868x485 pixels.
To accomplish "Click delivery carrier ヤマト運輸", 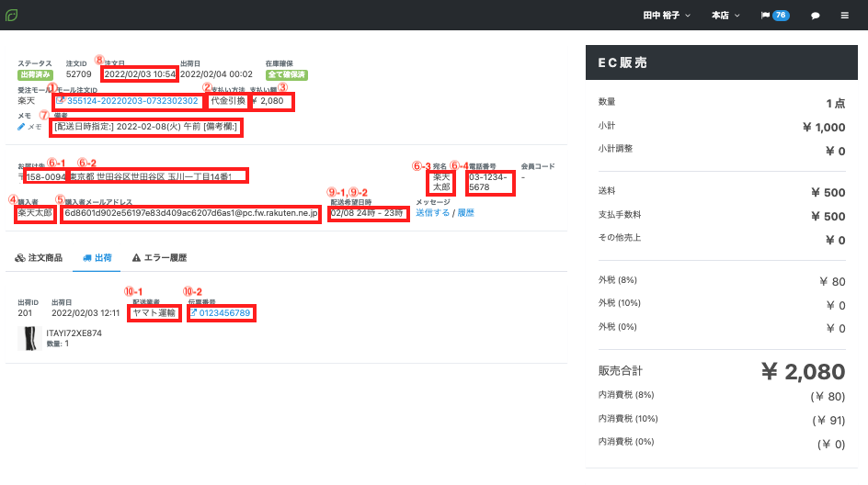I will tap(154, 313).
